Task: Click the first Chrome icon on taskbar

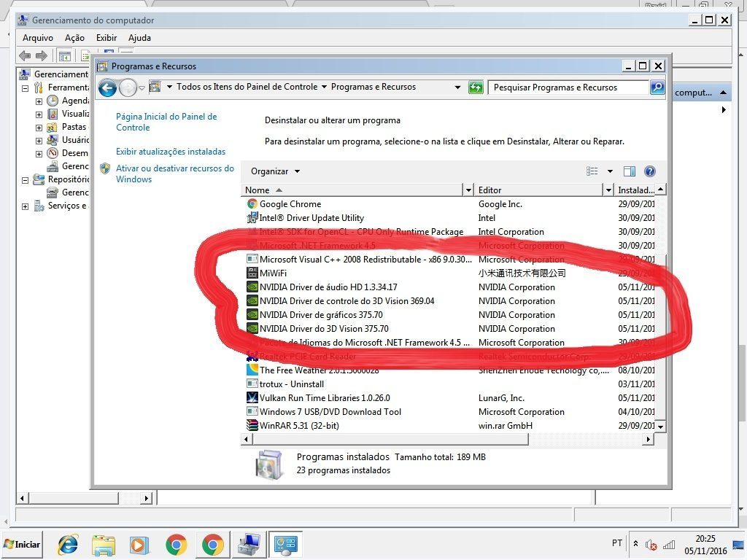Action: 177,545
